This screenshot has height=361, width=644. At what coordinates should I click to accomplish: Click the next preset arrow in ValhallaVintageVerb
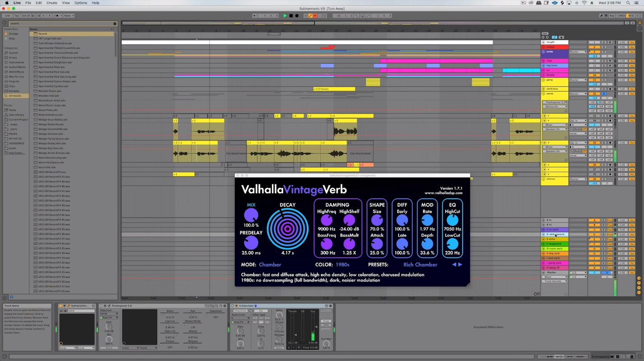pyautogui.click(x=460, y=265)
